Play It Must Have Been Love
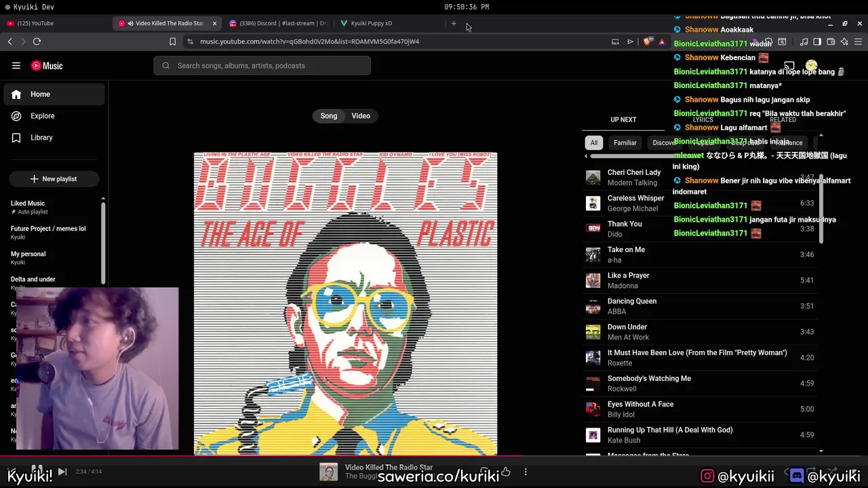Viewport: 868px width, 488px height. (701, 358)
